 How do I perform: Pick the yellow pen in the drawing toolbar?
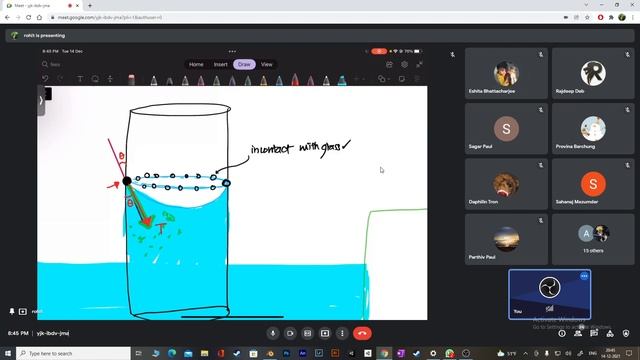[264, 80]
